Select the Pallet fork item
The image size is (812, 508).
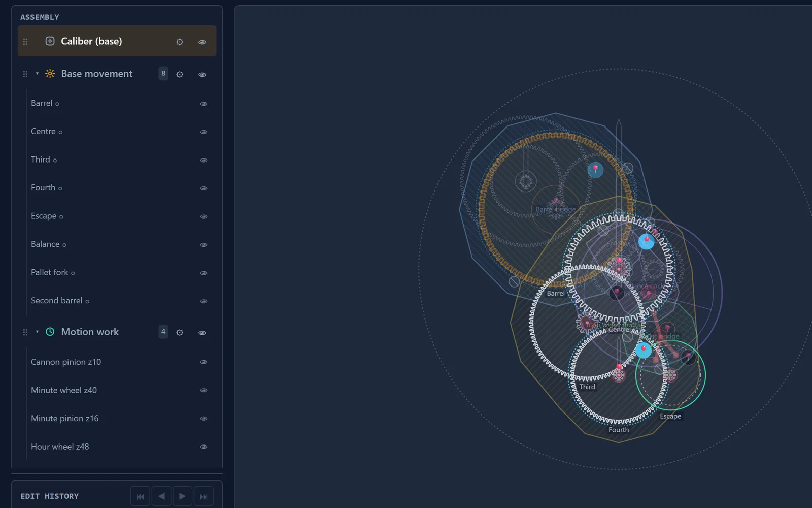point(120,272)
